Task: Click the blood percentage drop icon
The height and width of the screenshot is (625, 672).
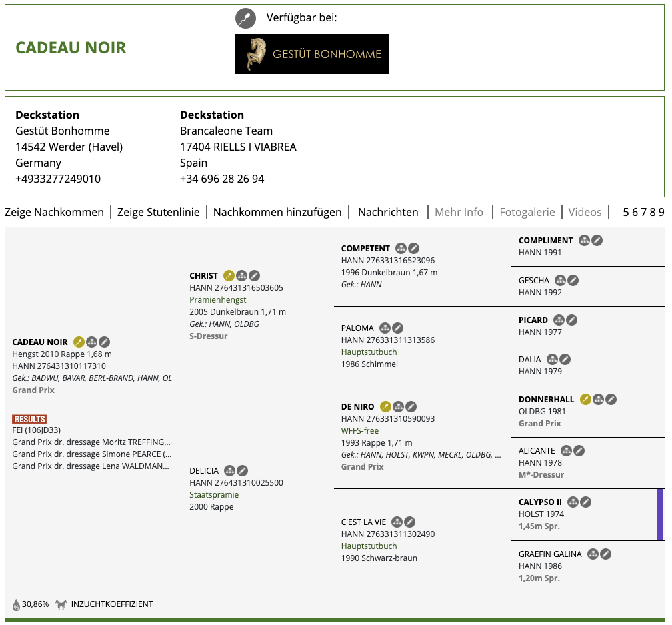Action: [16, 605]
